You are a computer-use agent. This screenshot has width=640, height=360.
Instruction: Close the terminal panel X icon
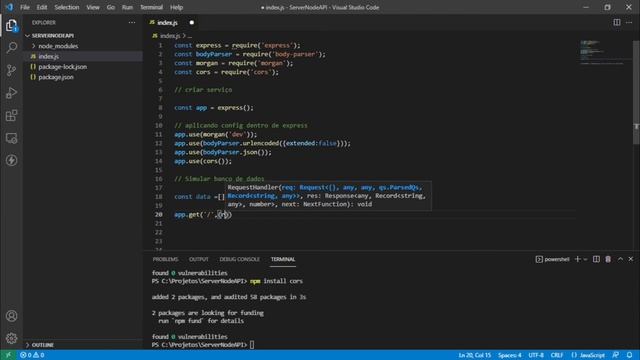pos(631,259)
